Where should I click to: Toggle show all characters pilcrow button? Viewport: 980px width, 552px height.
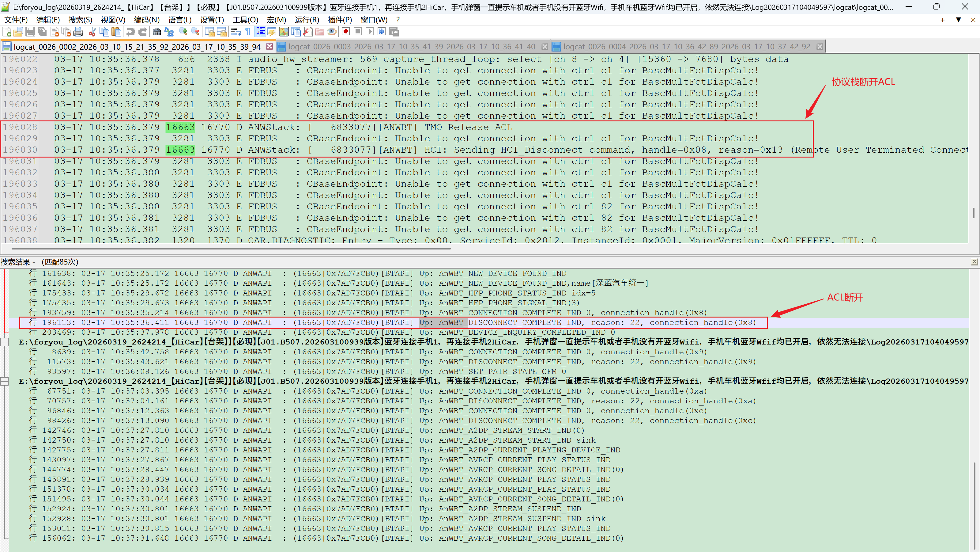248,32
